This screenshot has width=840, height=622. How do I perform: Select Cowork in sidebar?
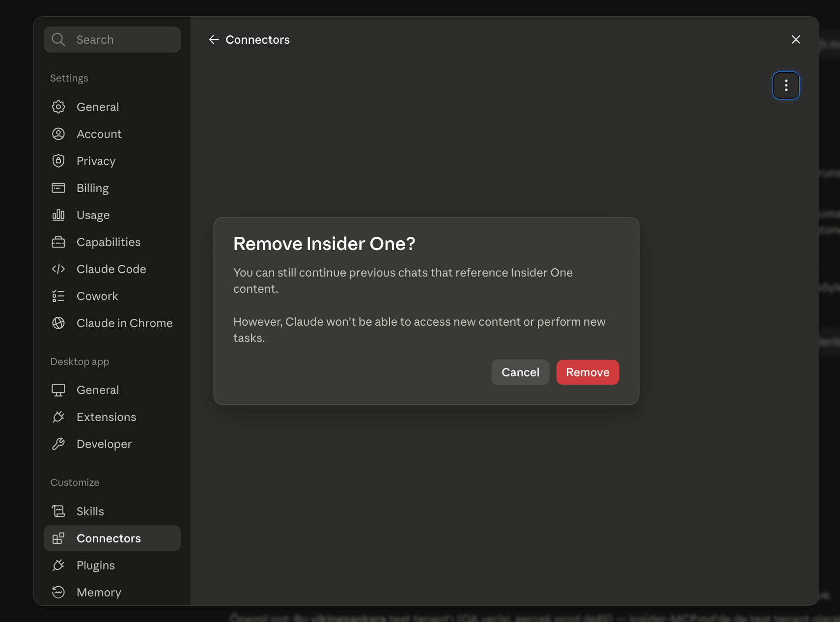[x=112, y=296]
